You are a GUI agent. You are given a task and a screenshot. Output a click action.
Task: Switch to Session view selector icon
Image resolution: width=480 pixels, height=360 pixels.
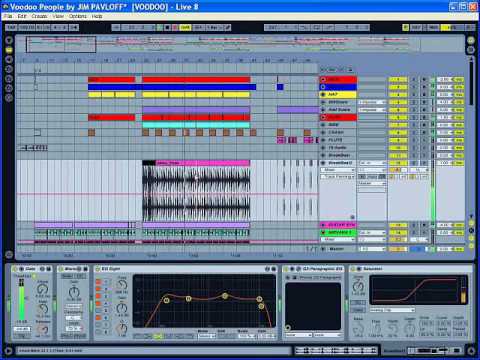click(x=471, y=50)
